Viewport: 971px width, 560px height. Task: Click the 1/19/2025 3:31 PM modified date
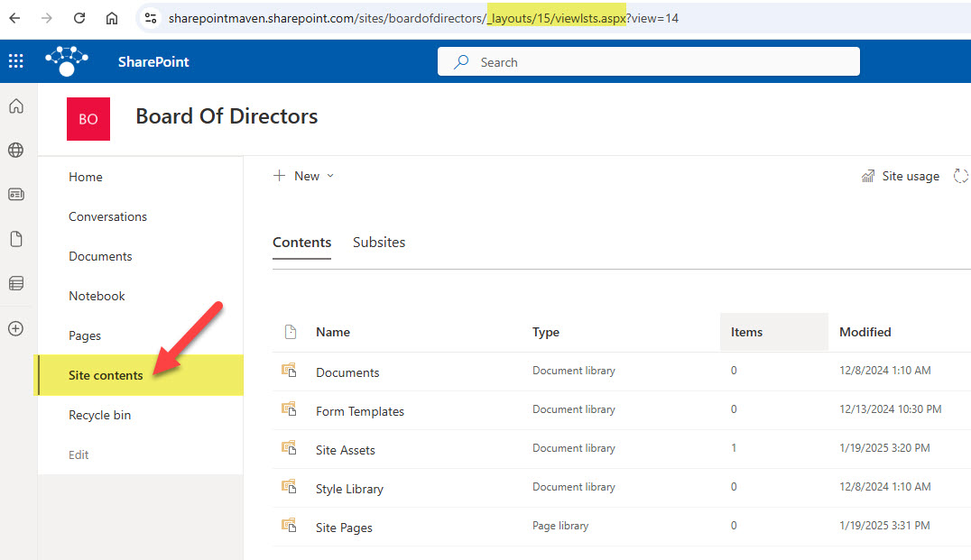click(885, 526)
